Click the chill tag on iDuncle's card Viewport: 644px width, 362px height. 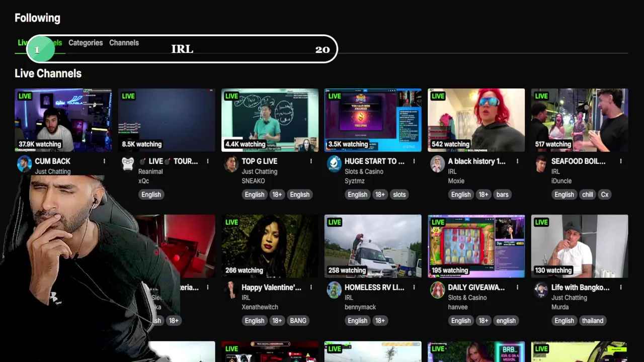tap(588, 195)
